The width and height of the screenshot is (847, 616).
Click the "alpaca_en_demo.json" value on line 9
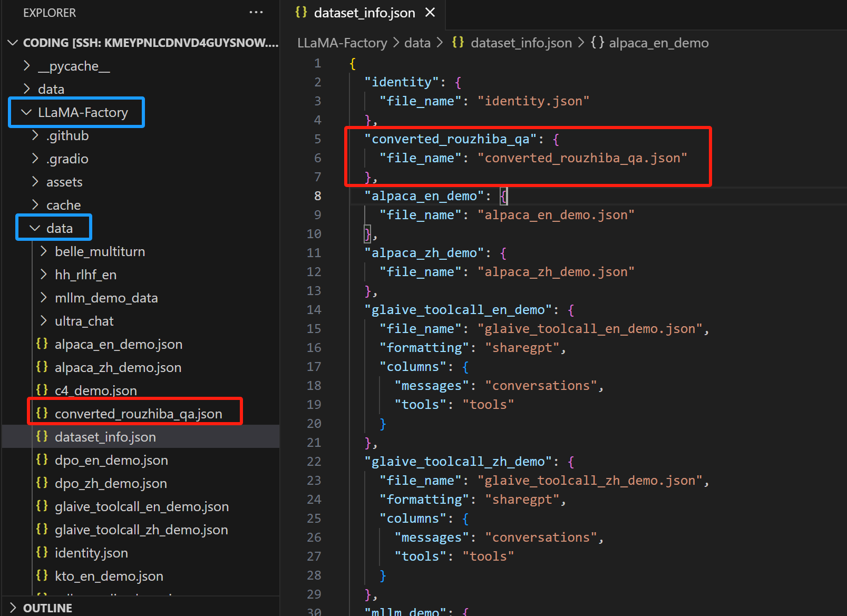556,215
